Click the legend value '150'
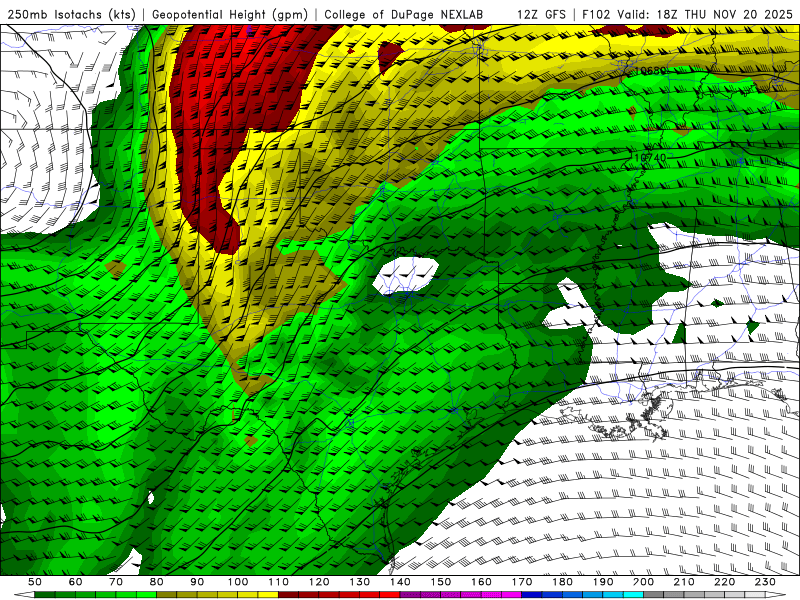This screenshot has width=800, height=600. pos(441,582)
